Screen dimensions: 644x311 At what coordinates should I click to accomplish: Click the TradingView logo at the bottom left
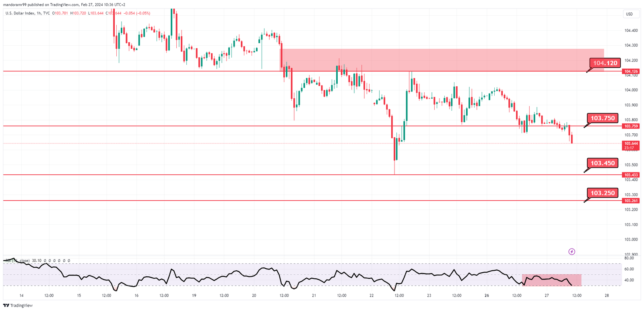pyautogui.click(x=18, y=305)
